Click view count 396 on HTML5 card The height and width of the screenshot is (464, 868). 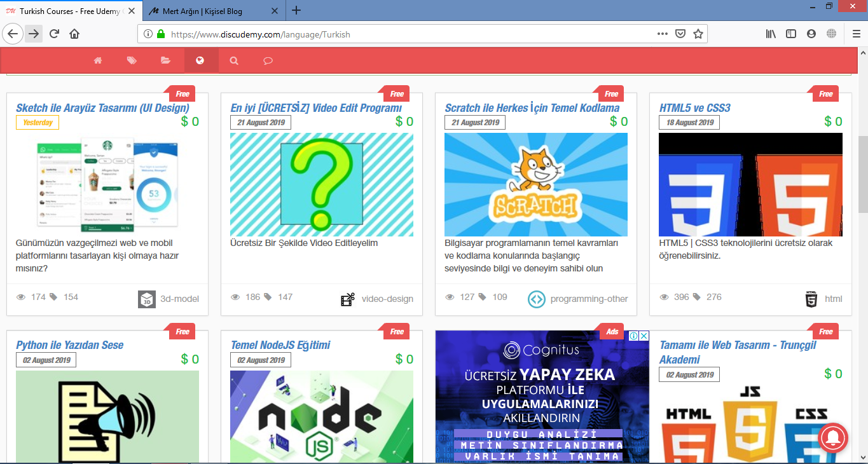point(682,297)
